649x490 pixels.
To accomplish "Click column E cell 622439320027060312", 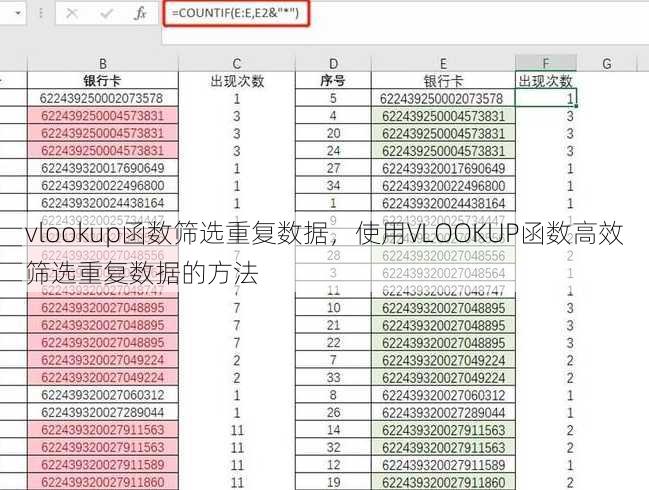I will 443,395.
